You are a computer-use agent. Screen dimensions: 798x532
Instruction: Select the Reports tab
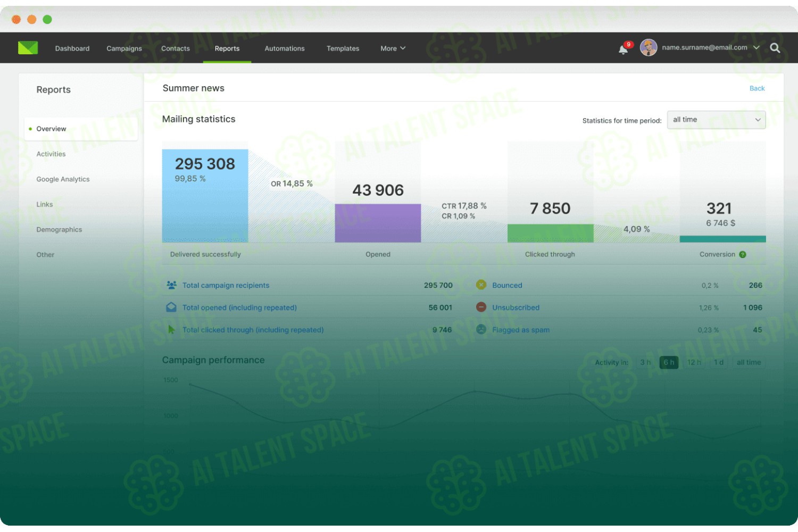[x=227, y=48]
